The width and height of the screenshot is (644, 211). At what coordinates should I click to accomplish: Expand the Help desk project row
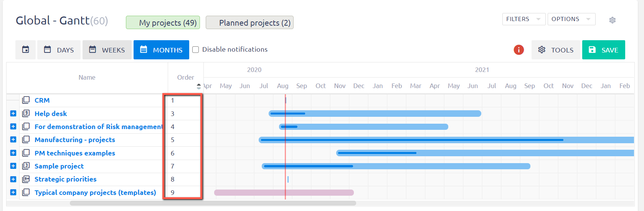click(x=13, y=113)
